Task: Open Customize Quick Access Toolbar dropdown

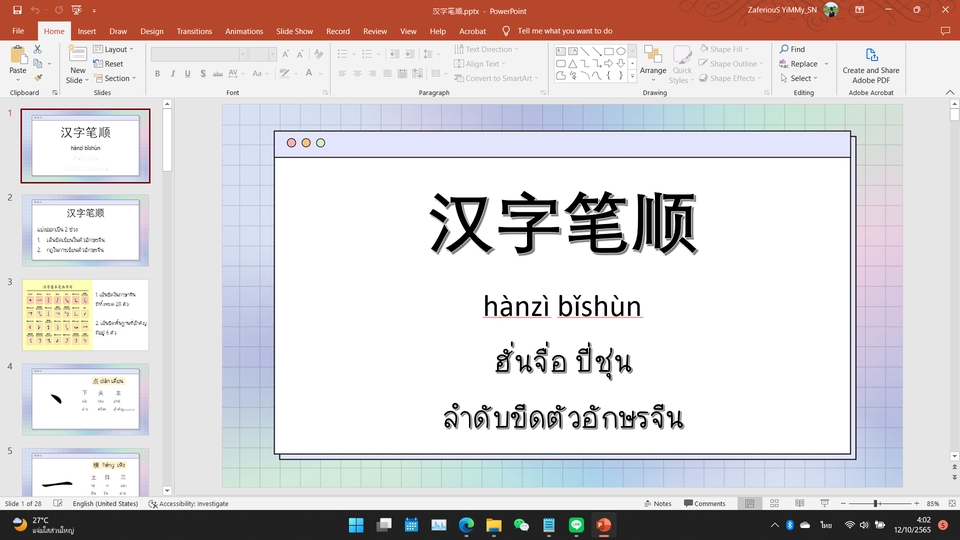Action: pos(94,10)
